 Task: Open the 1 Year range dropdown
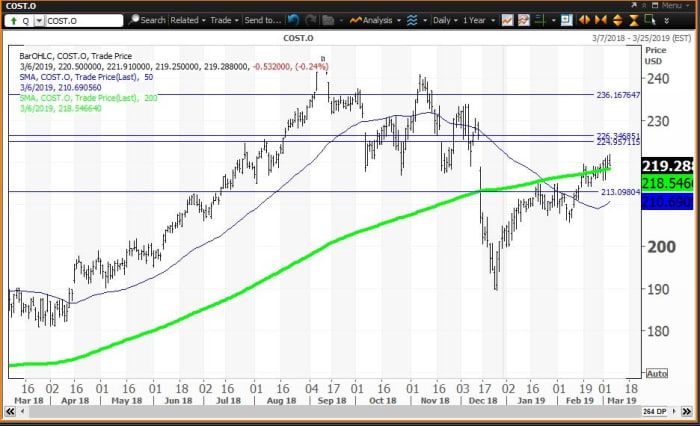coord(479,20)
